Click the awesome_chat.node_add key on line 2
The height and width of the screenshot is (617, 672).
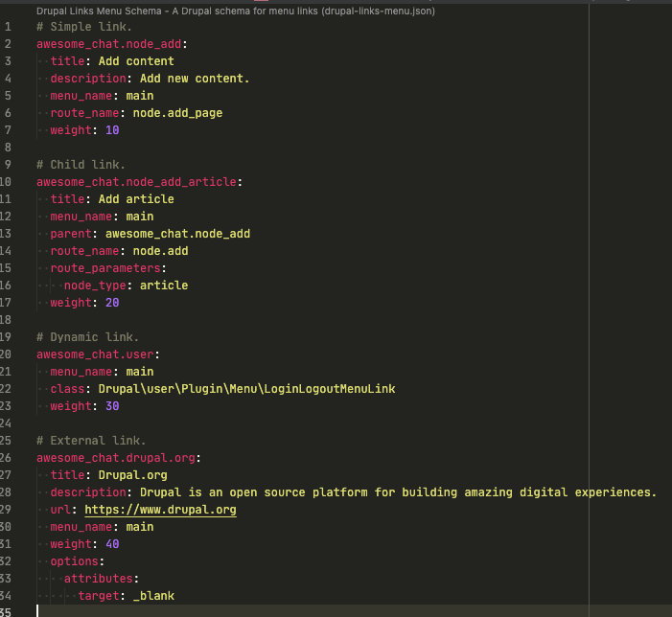tap(109, 44)
